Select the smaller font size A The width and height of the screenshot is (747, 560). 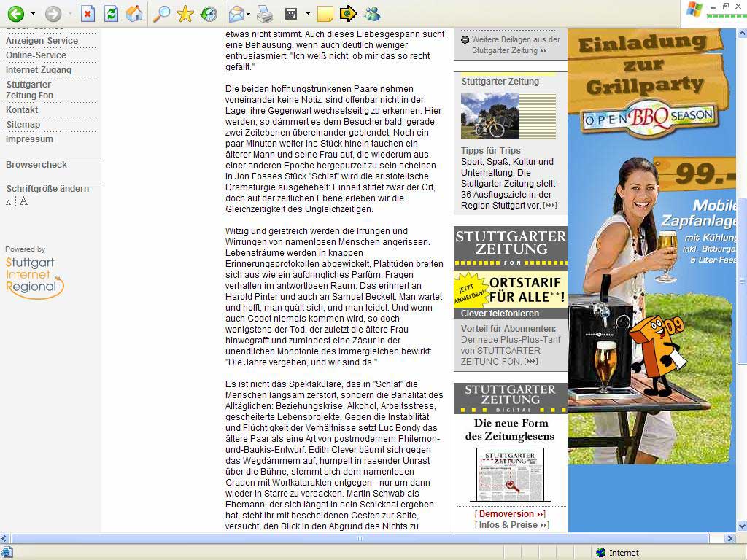click(9, 202)
